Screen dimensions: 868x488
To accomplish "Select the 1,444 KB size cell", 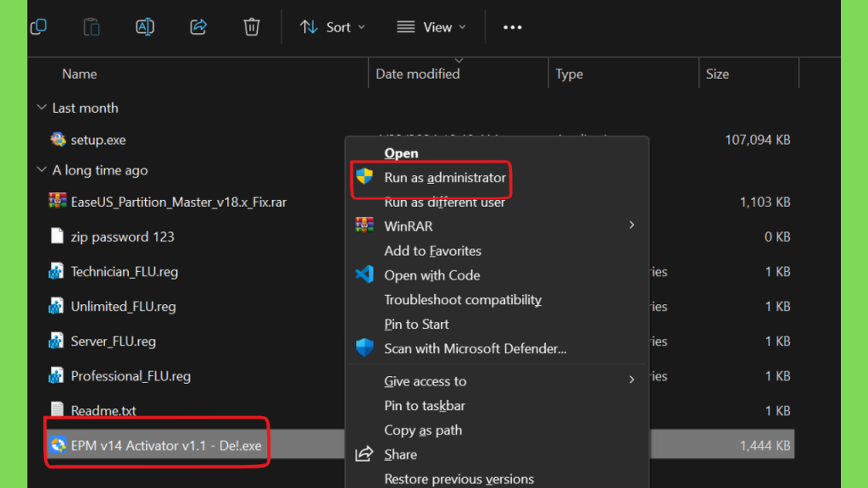I will [765, 446].
